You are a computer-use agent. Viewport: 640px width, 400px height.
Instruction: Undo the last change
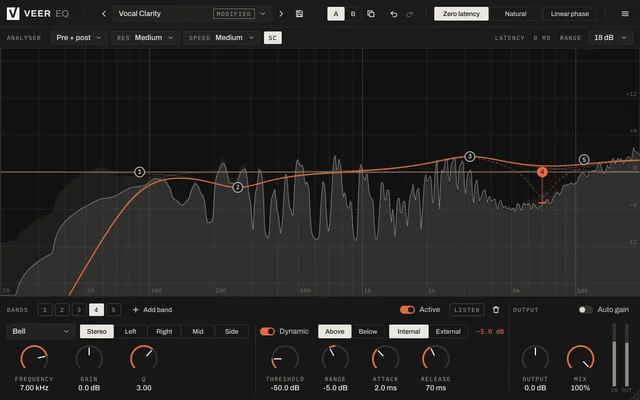click(393, 14)
